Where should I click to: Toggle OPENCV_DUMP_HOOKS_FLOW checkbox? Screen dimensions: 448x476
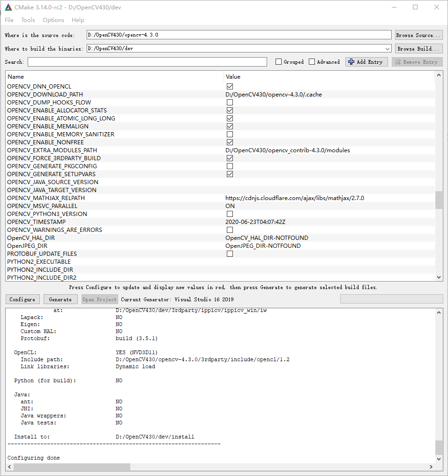(230, 102)
